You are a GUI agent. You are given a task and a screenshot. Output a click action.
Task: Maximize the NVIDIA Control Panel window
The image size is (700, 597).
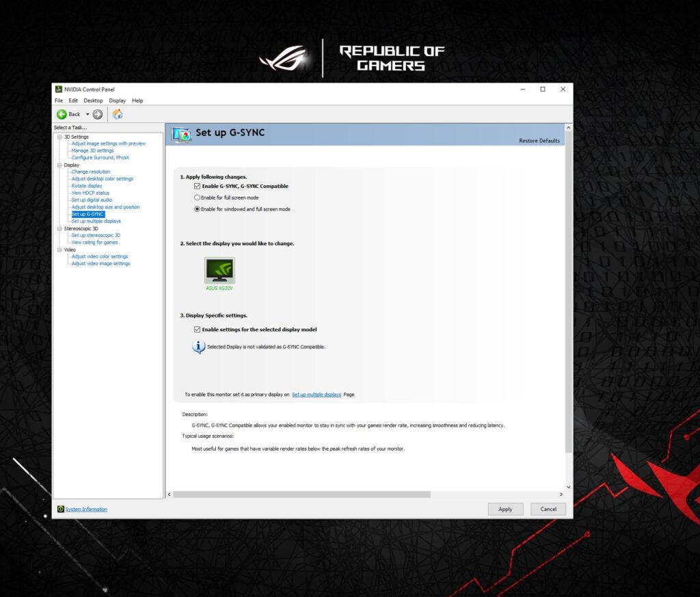[543, 89]
